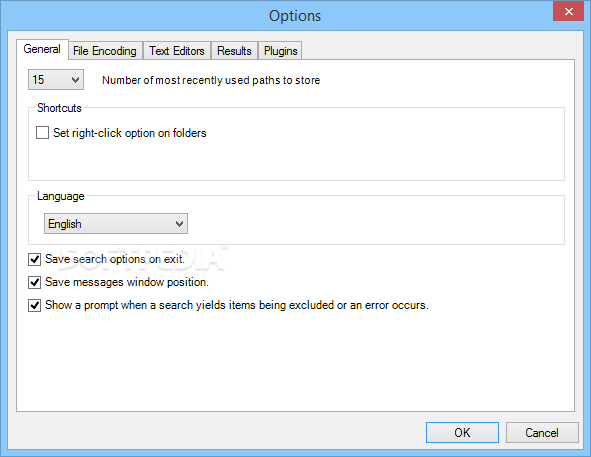Open the Plugins tab
591x457 pixels.
tap(280, 51)
